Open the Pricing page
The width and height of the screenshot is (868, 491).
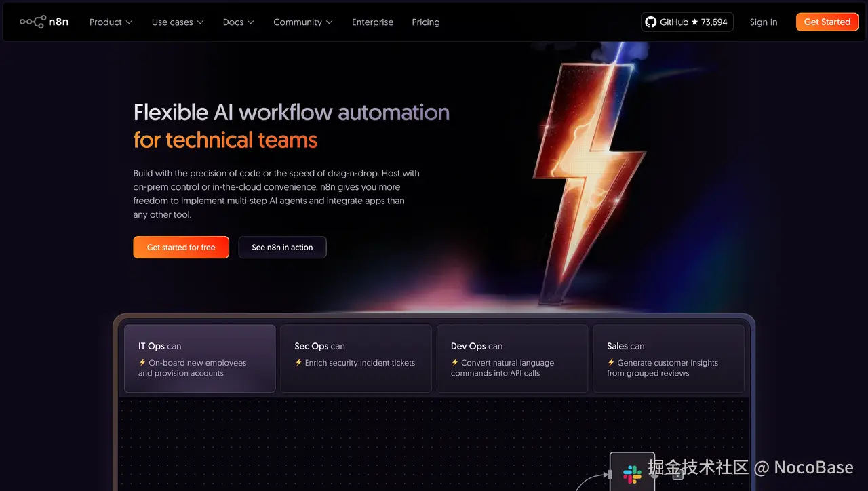click(426, 22)
